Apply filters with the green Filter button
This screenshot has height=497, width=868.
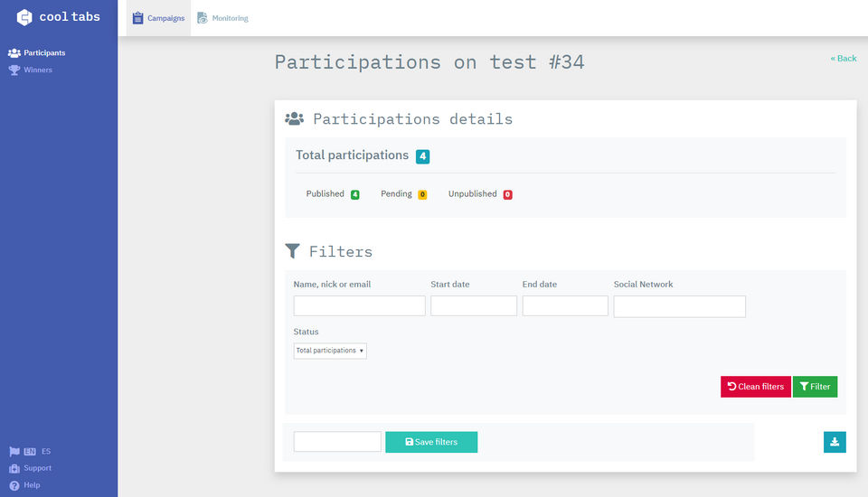pos(815,387)
